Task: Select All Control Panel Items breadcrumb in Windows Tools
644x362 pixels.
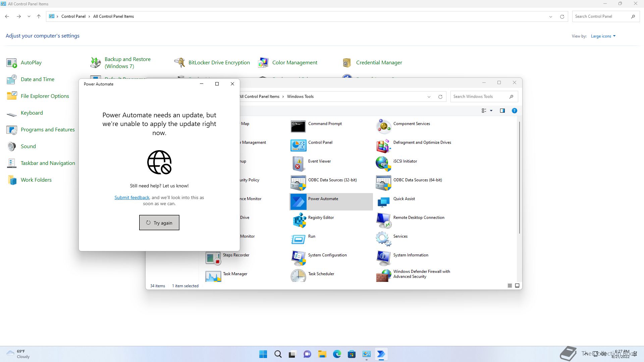Action: tap(259, 97)
